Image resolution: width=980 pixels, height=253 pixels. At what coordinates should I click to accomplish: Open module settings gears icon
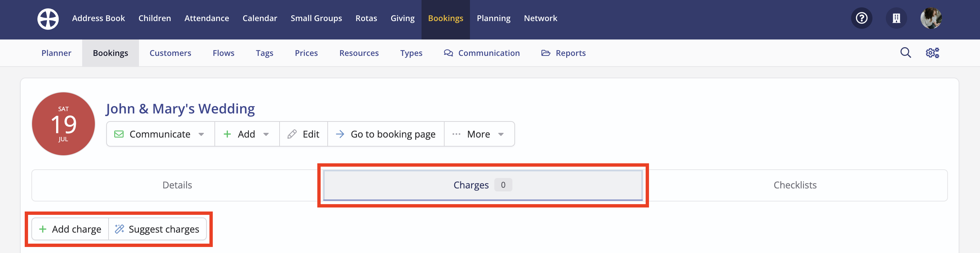[932, 53]
